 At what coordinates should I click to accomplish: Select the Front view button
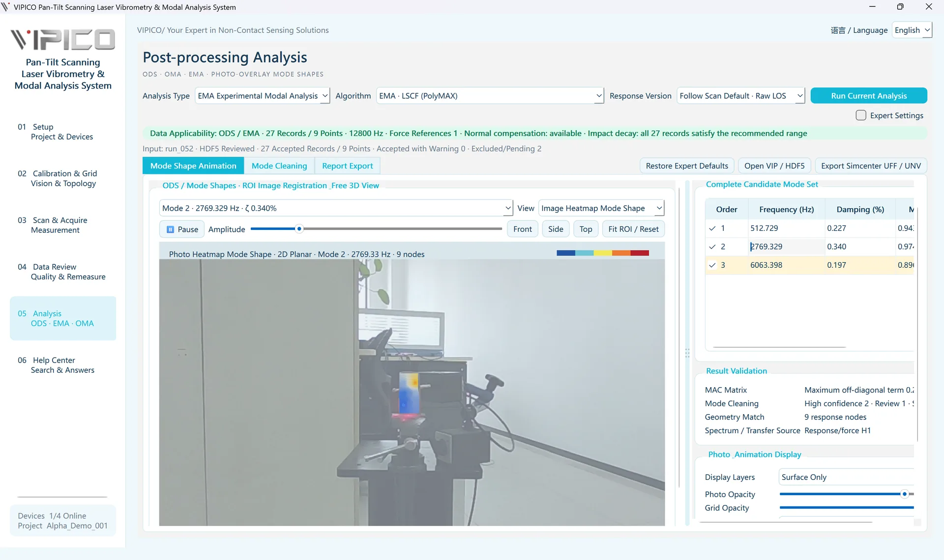pyautogui.click(x=522, y=229)
